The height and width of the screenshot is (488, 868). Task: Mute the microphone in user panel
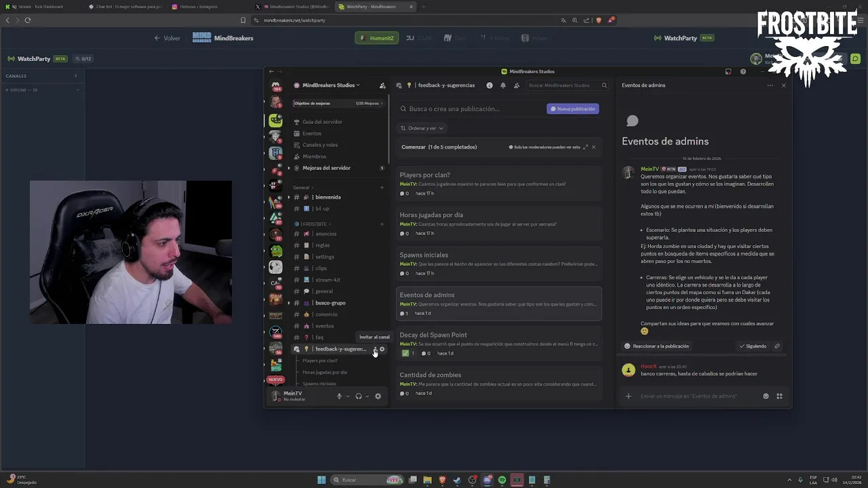340,396
